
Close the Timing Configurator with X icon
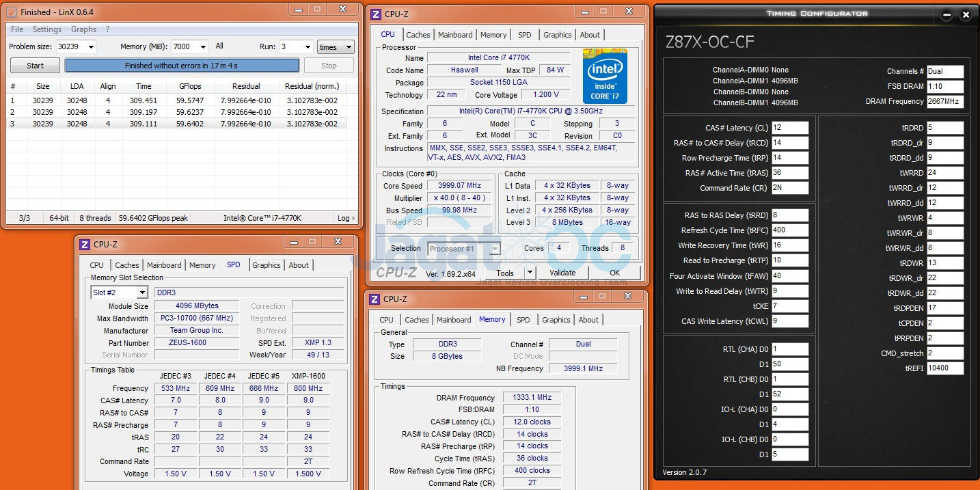(966, 14)
